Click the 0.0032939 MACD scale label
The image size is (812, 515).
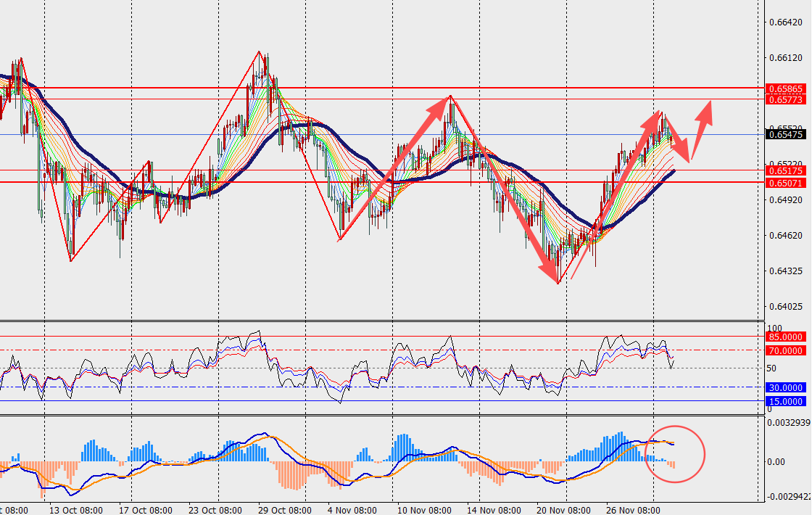[x=788, y=421]
